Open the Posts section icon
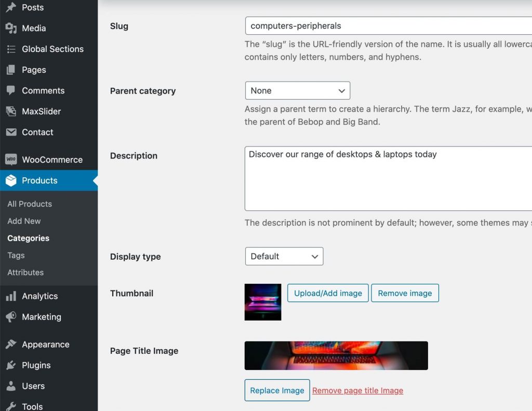 [11, 7]
